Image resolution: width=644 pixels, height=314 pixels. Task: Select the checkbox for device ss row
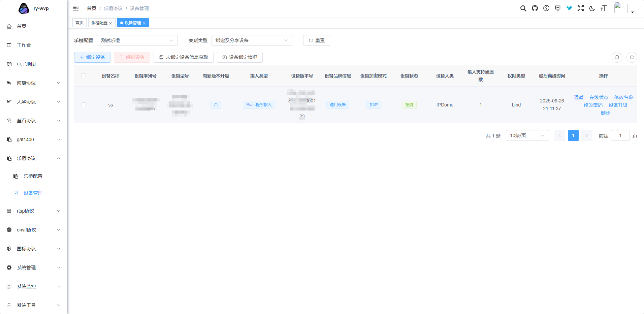[x=84, y=105]
